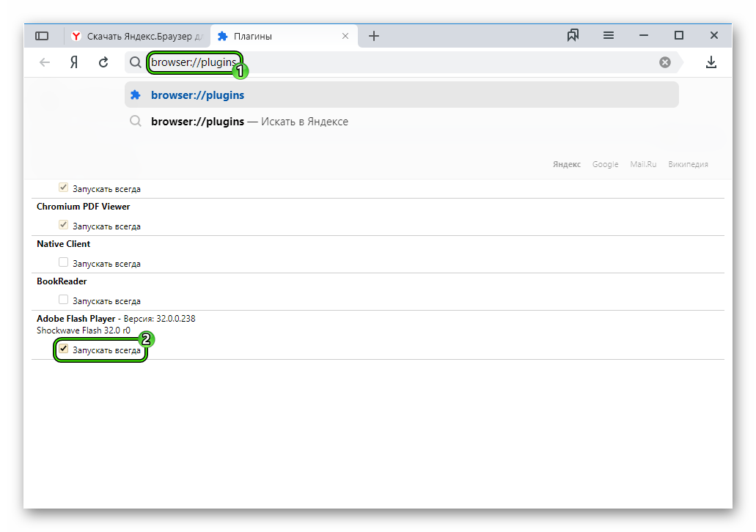Click the address bar search magnifier icon

(x=136, y=62)
